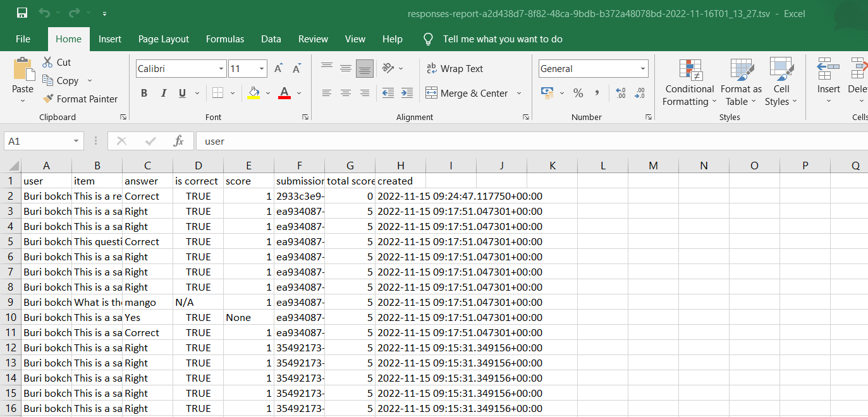Switch to the Formulas ribbon tab
868x417 pixels.
coord(224,39)
